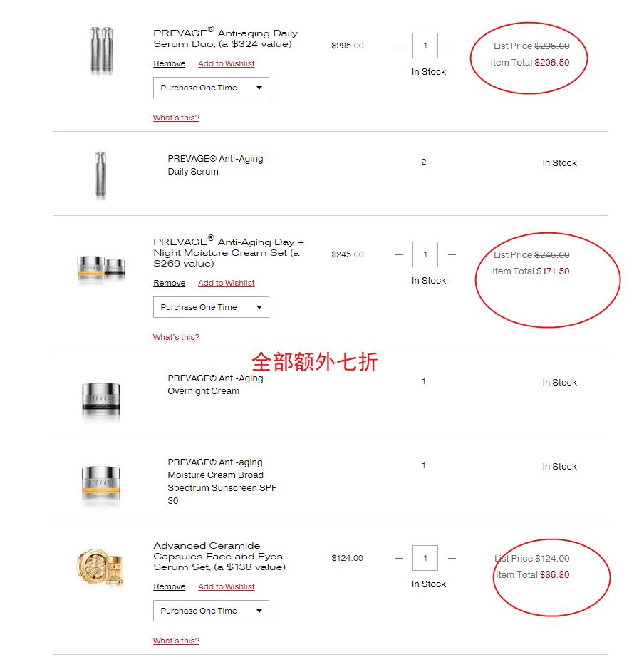Open the Purchase One Time dropdown for Ceramide Capsules Set
Image resolution: width=644 pixels, height=657 pixels.
click(210, 611)
